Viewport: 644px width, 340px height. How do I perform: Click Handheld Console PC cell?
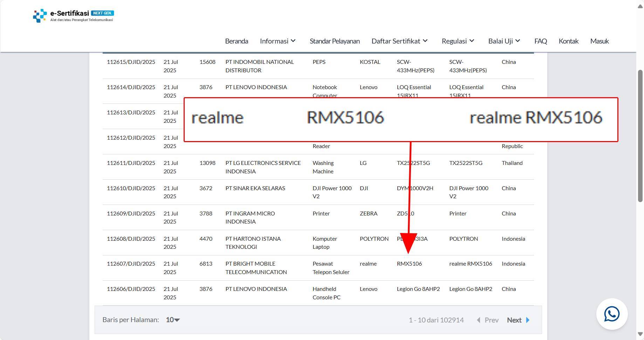[x=327, y=293]
